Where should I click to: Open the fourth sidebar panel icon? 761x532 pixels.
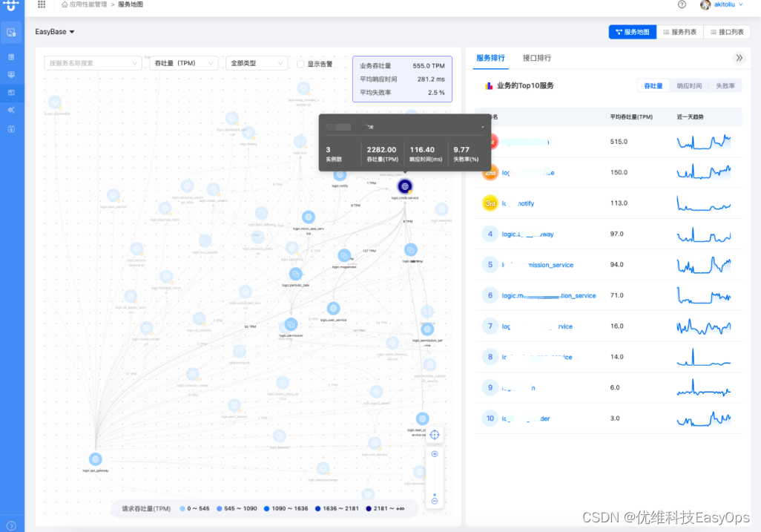(11, 92)
